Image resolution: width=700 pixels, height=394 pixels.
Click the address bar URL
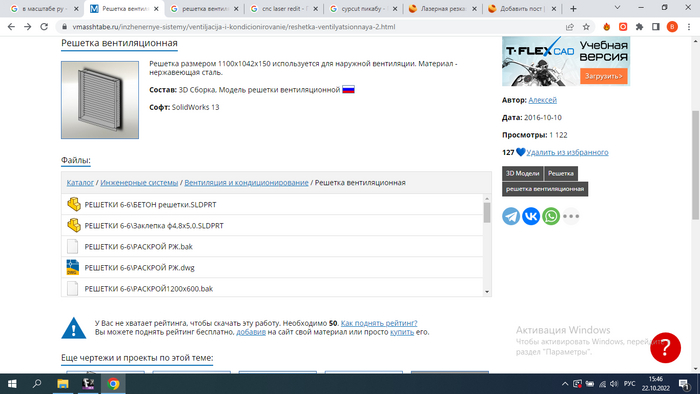[x=234, y=27]
